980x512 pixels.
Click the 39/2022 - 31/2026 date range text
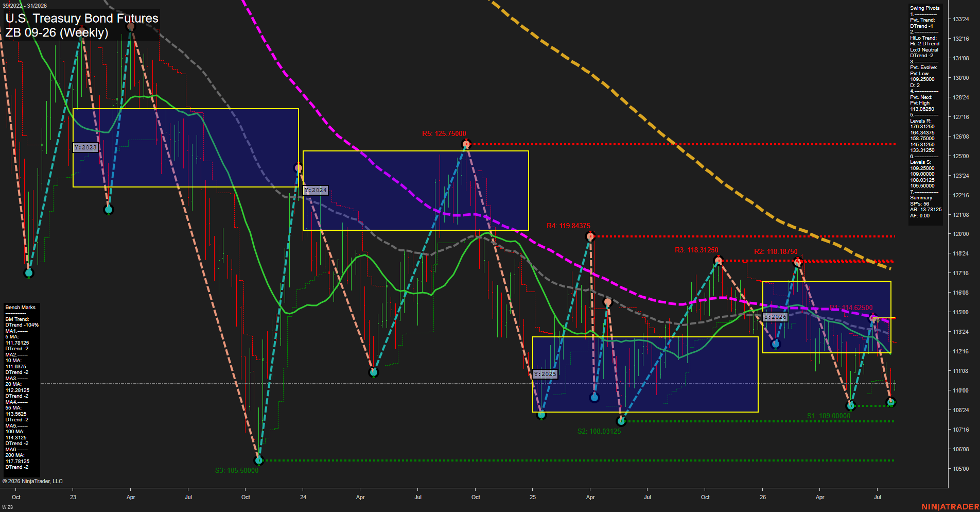tap(25, 6)
